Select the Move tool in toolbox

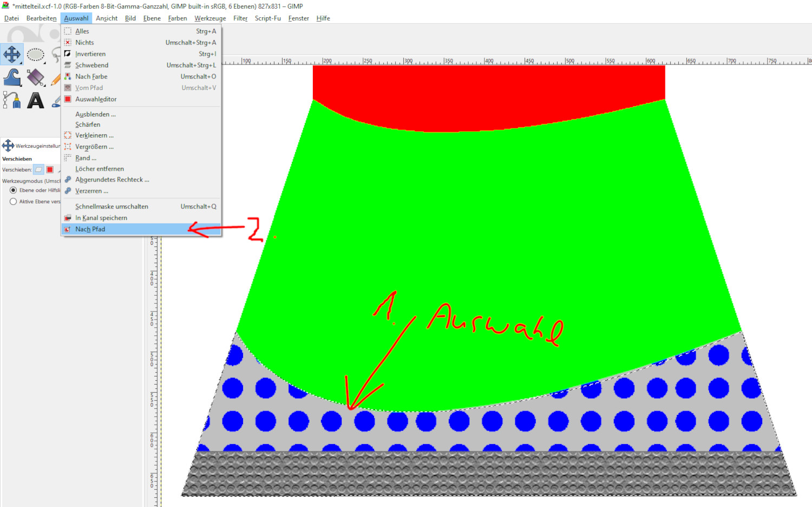[x=12, y=55]
